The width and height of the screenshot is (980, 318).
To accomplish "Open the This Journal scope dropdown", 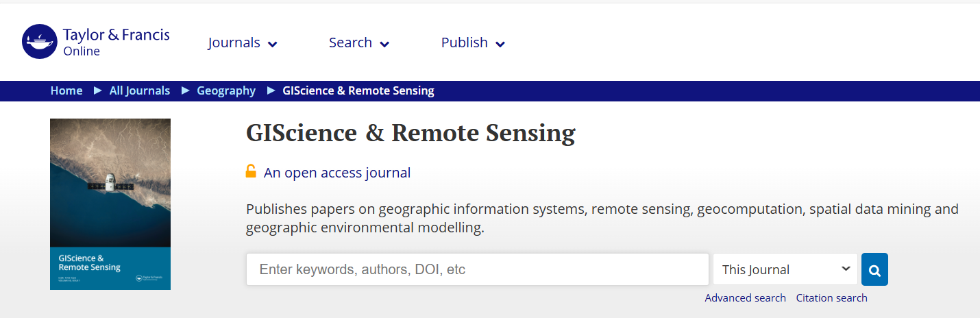I will point(785,269).
